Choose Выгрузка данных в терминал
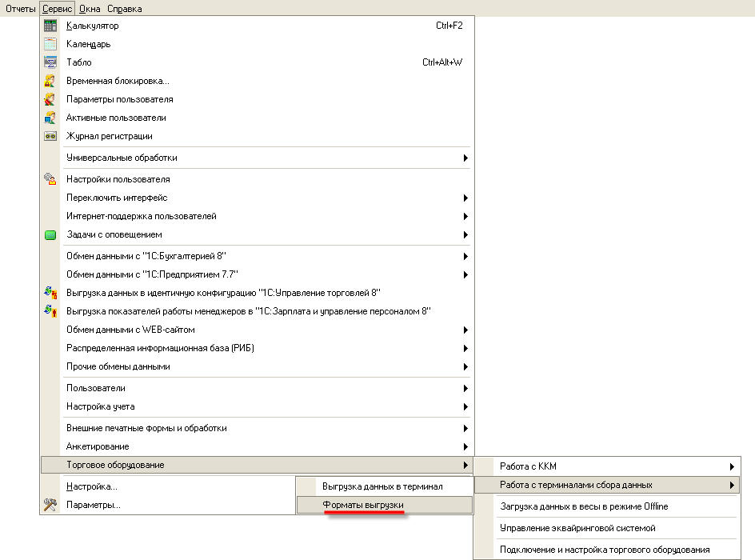This screenshot has height=560, width=755. click(x=381, y=486)
